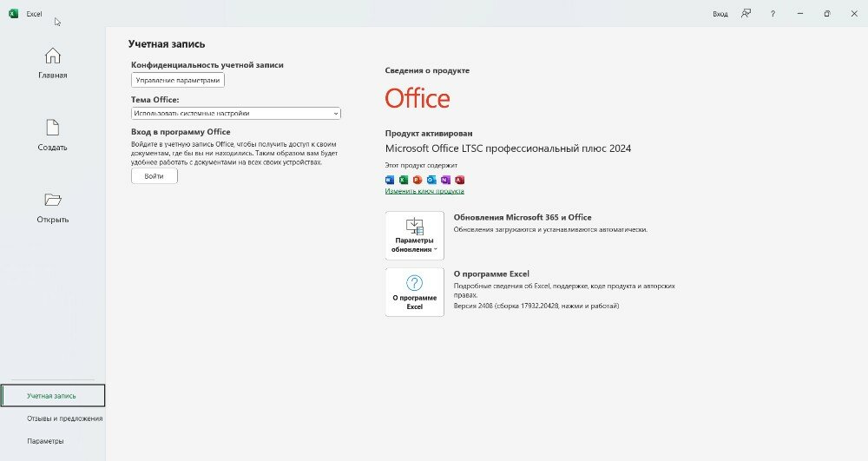Click the OneNote product icon
Screen dimensions: 868x461
click(445, 180)
